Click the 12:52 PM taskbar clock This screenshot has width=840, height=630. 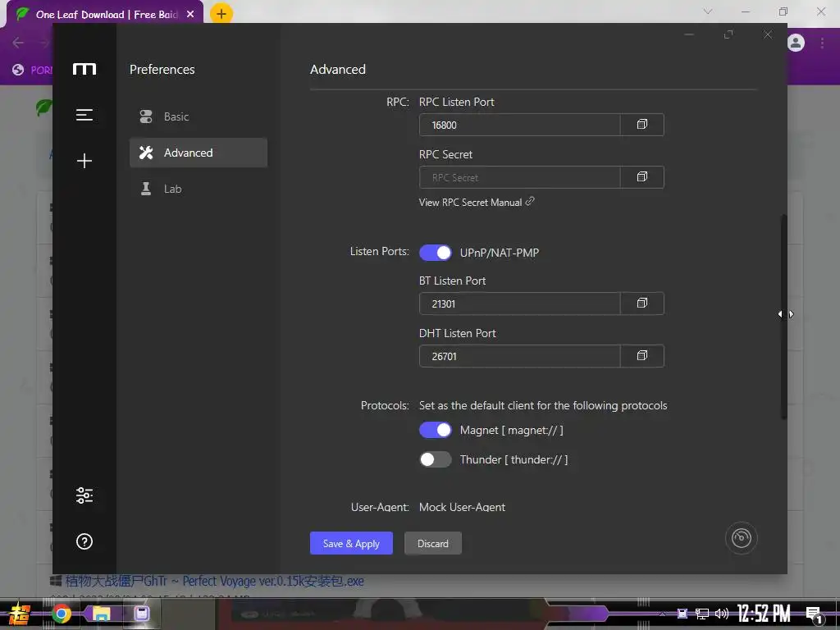[x=764, y=614]
